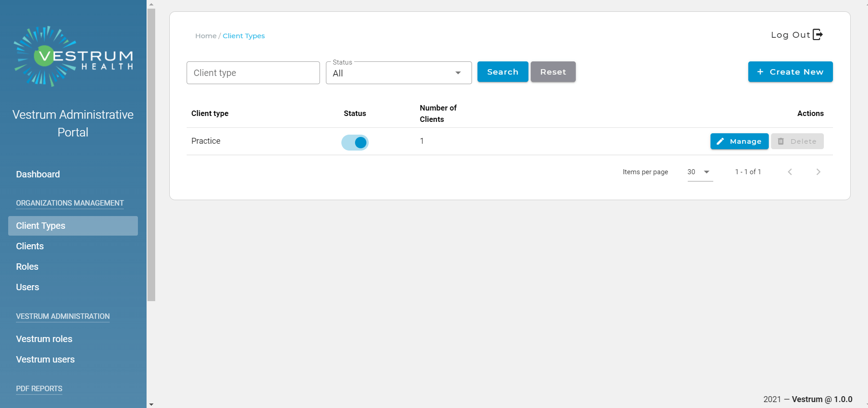
Task: Click the PDF REPORTS heading
Action: coord(39,388)
